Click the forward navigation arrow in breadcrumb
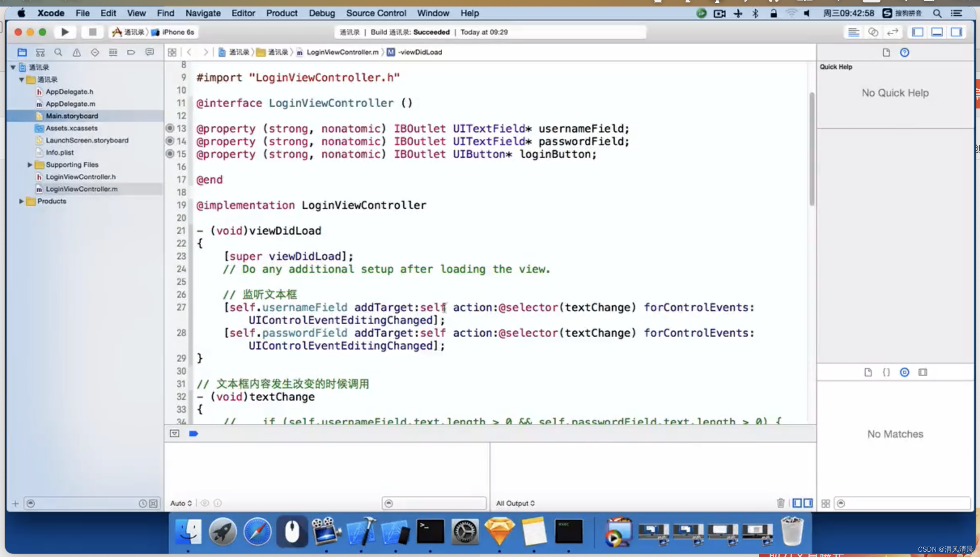Image resolution: width=980 pixels, height=557 pixels. (x=206, y=52)
